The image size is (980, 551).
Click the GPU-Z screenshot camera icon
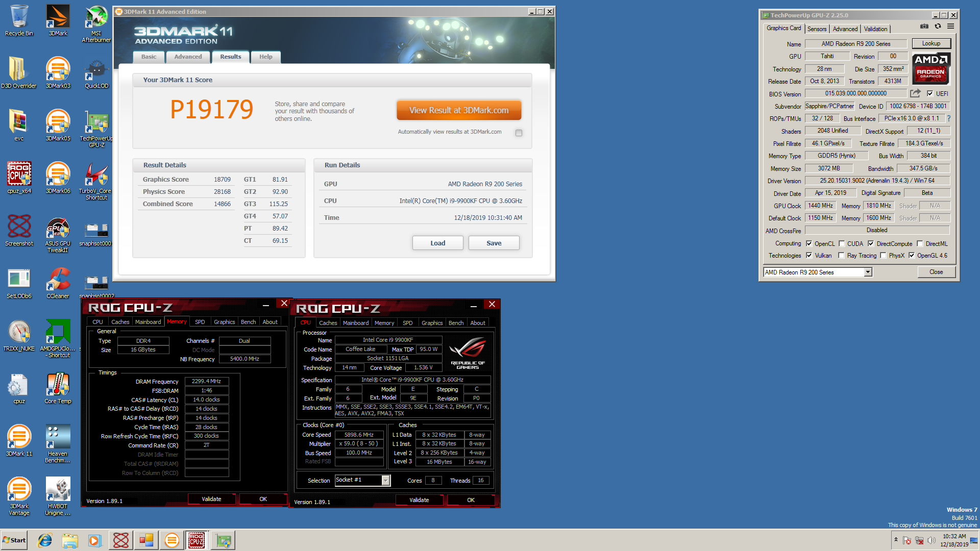click(924, 26)
